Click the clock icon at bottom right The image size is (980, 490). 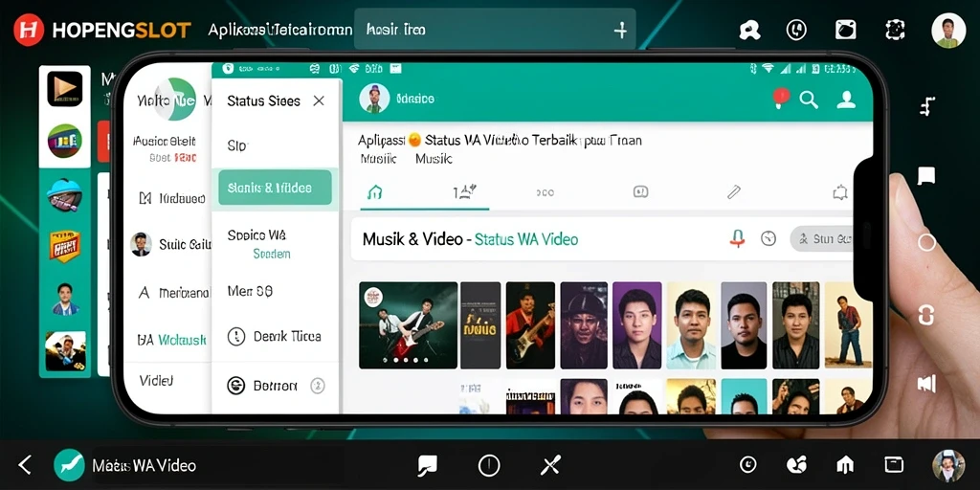tap(747, 464)
